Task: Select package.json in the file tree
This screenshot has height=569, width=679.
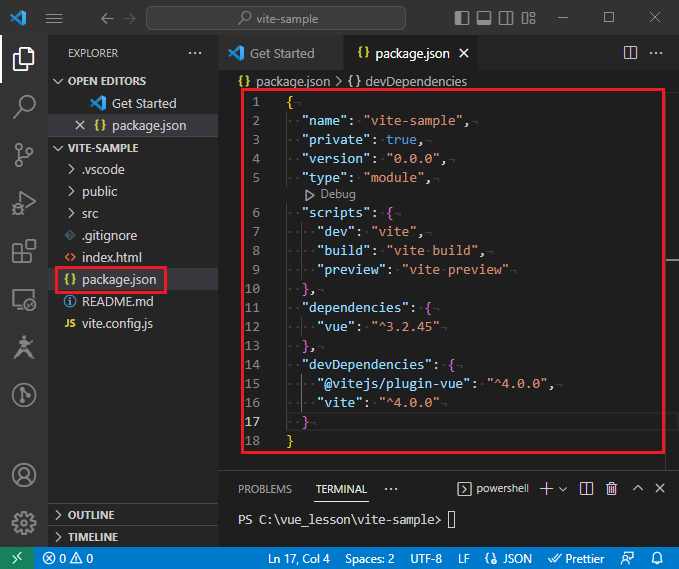Action: coord(133,279)
